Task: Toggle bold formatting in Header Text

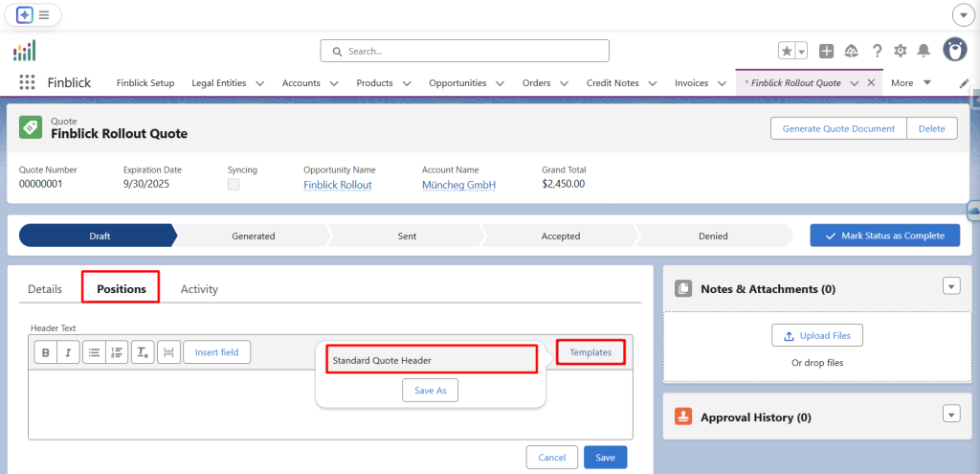Action: coord(46,352)
